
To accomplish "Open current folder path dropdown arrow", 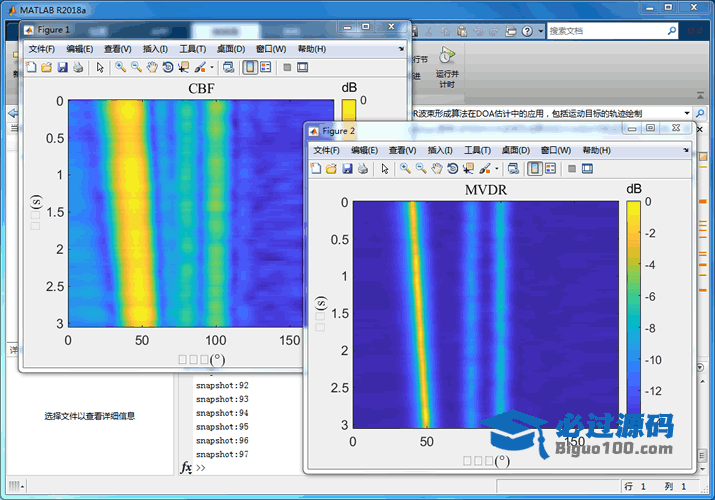I will [687, 113].
